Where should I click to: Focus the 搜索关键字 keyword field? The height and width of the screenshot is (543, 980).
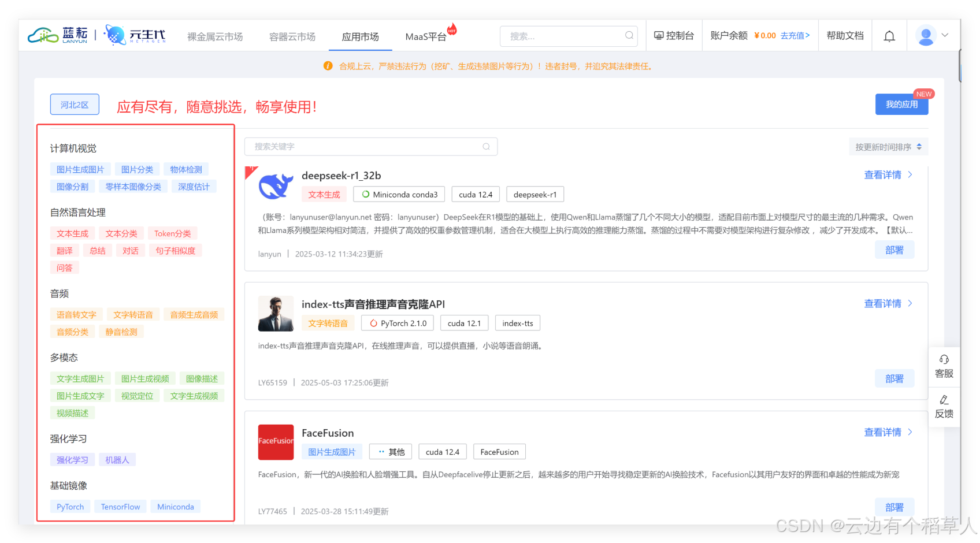click(x=371, y=147)
